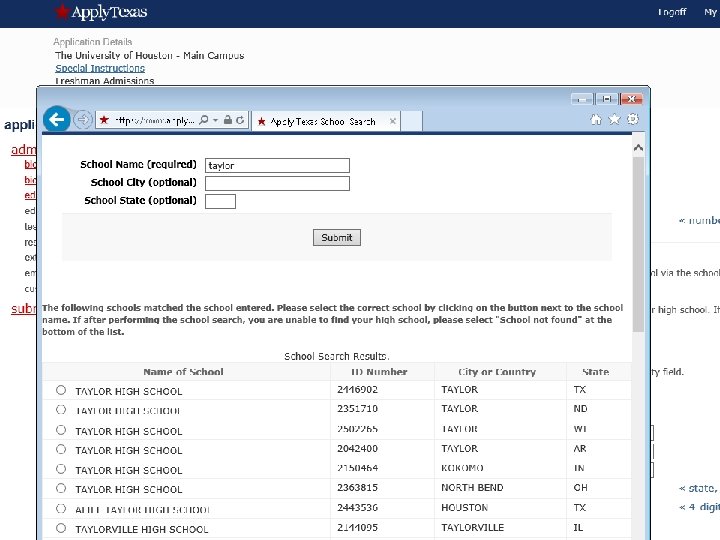Screen dimensions: 720x540
Task: Click the City or Country column header
Action: pos(497,371)
